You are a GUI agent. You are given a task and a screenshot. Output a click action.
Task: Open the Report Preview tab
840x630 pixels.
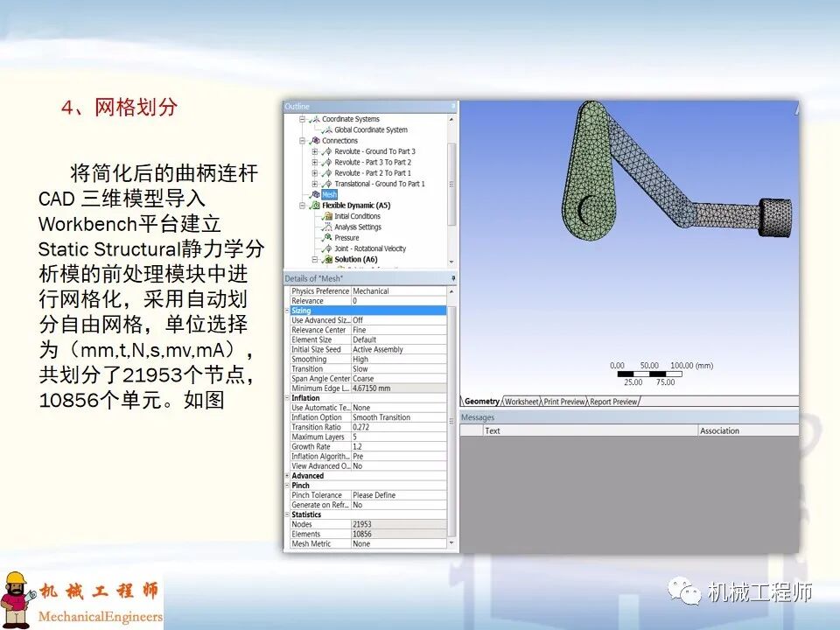pyautogui.click(x=613, y=402)
